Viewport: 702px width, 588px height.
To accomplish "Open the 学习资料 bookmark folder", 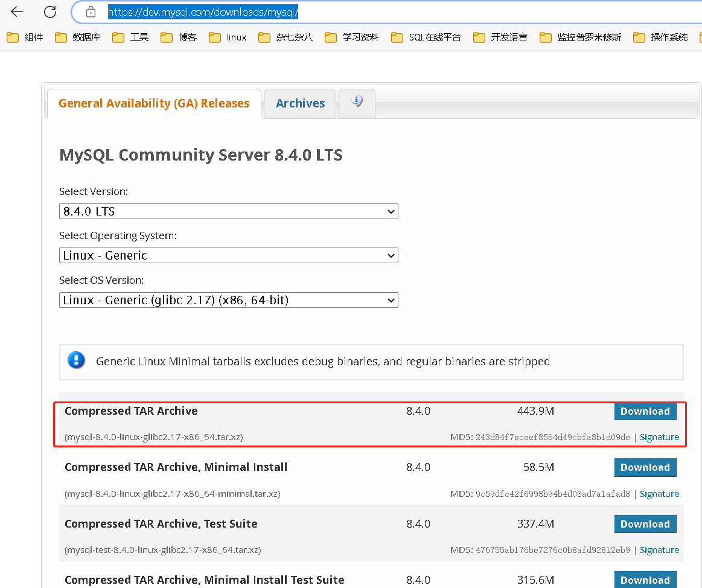I will click(x=351, y=37).
